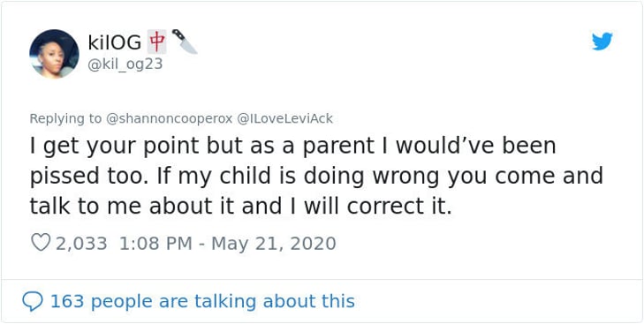Image resolution: width=644 pixels, height=324 pixels.
Task: Open "163 people are talking about this"
Action: click(x=202, y=301)
